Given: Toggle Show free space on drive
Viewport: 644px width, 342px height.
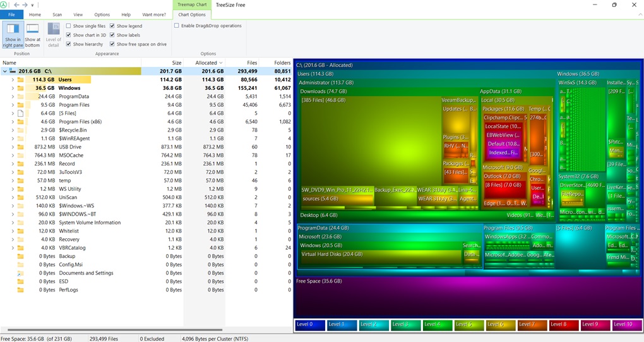Looking at the screenshot, I should coord(112,44).
